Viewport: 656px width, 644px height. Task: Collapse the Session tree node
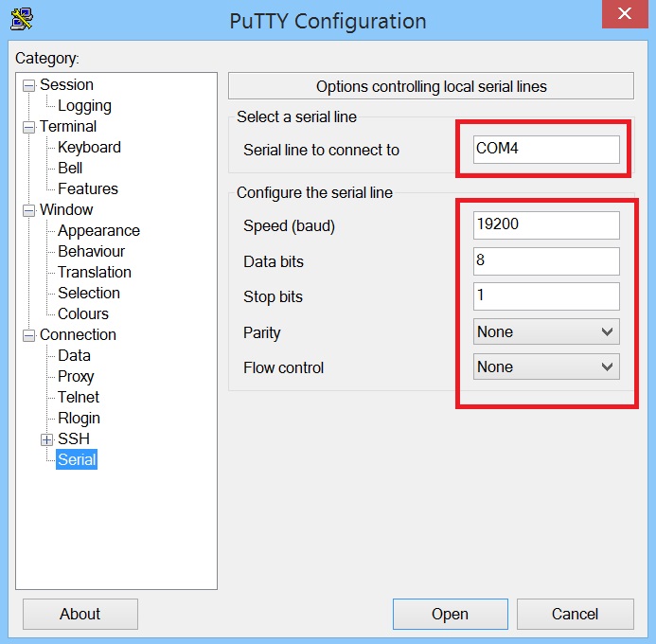[28, 85]
